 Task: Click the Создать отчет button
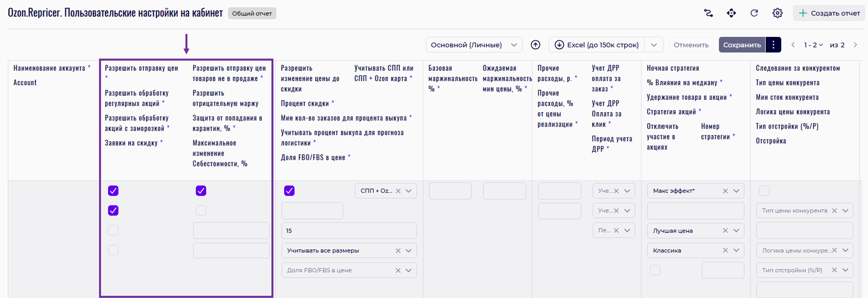829,13
